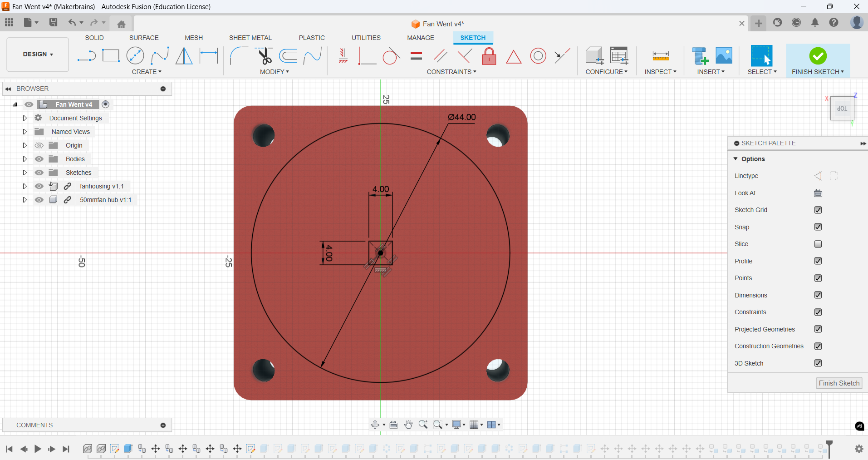Activate the Pan tool in the navigation bar

(x=408, y=425)
